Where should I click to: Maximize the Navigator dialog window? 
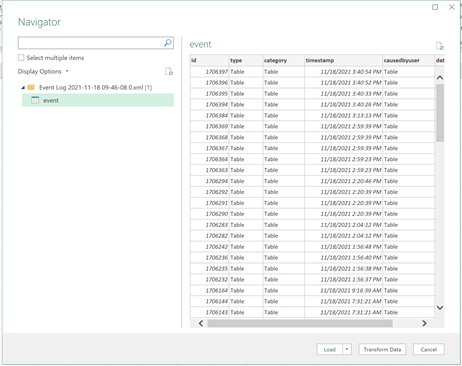click(x=435, y=7)
